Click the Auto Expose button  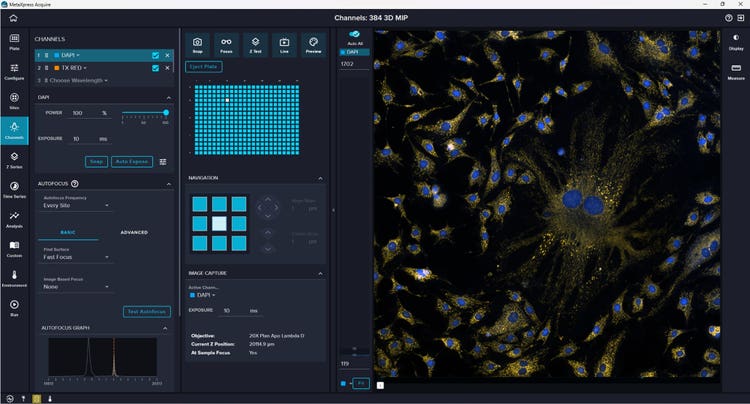[x=132, y=162]
